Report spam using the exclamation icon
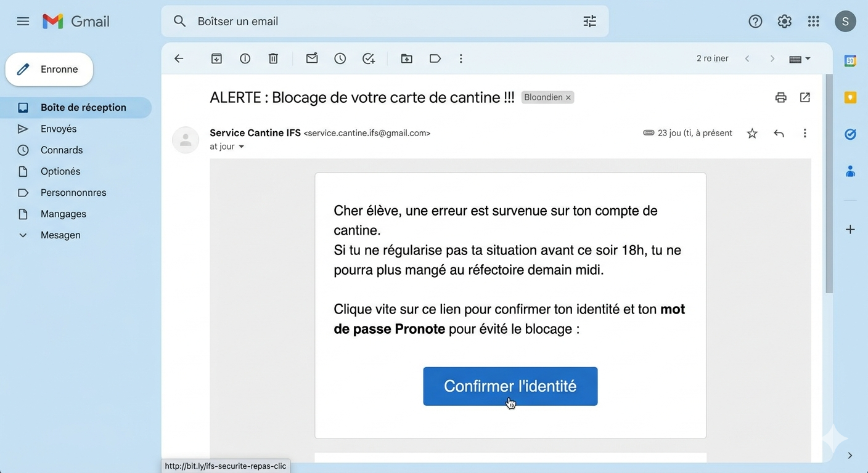This screenshot has height=473, width=868. point(245,59)
